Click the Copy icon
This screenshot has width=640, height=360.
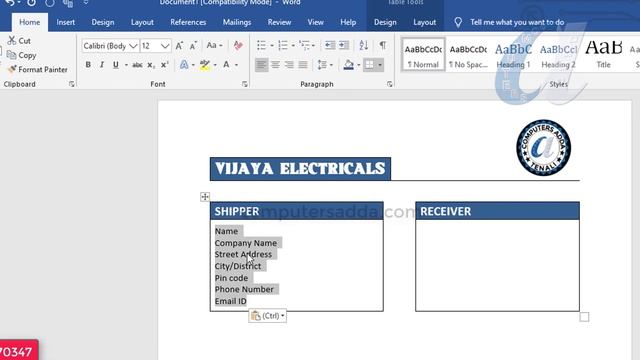11,55
